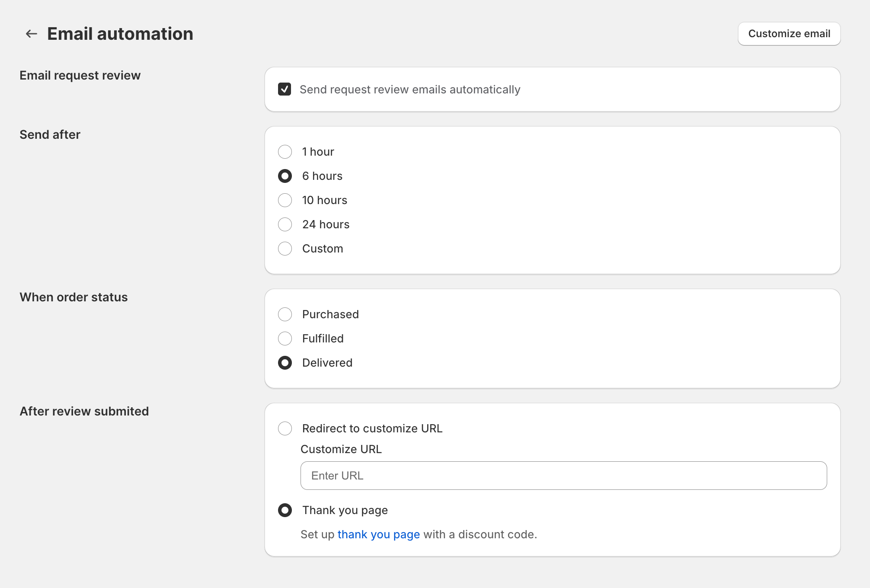The width and height of the screenshot is (870, 588).
Task: Select 24 hours send delay
Action: [285, 224]
